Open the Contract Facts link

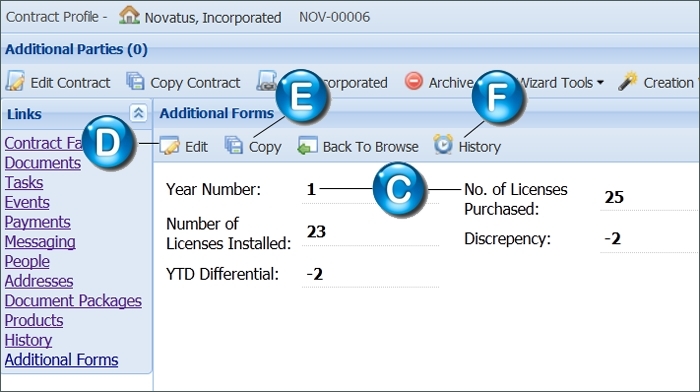(44, 143)
